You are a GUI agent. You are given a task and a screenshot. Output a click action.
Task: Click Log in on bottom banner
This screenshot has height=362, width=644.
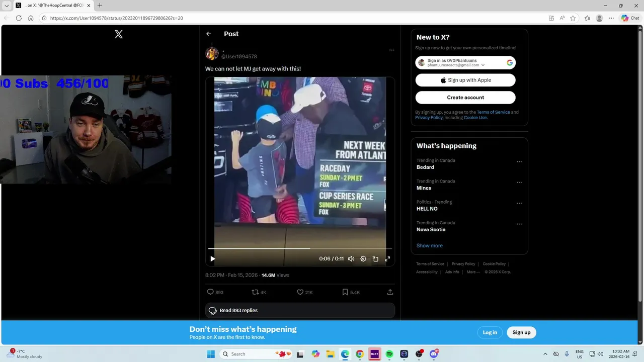pos(490,332)
